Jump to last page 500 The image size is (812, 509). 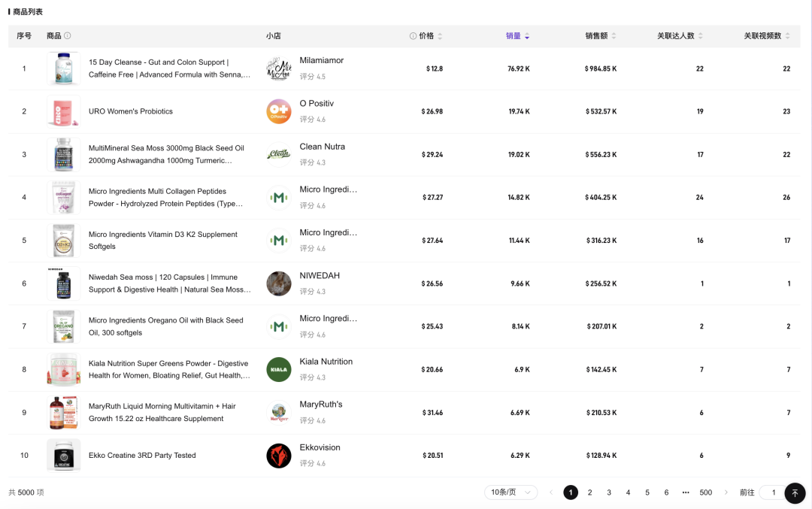point(705,492)
